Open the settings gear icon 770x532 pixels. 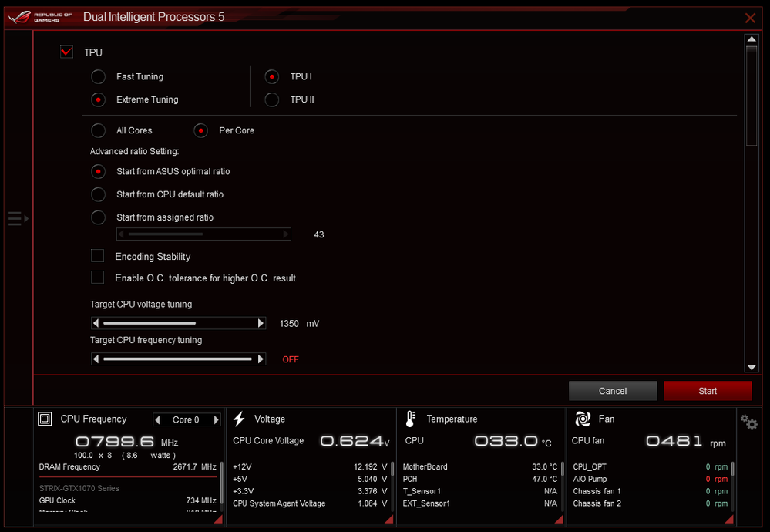(x=748, y=422)
